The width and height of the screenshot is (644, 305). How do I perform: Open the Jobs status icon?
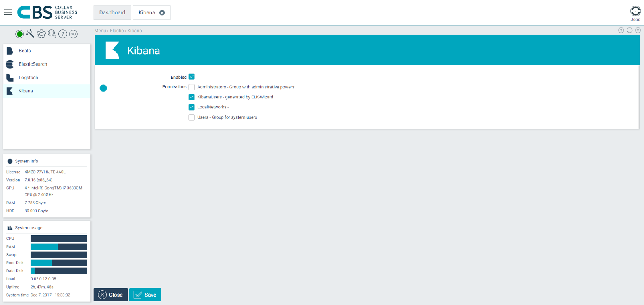pyautogui.click(x=636, y=11)
